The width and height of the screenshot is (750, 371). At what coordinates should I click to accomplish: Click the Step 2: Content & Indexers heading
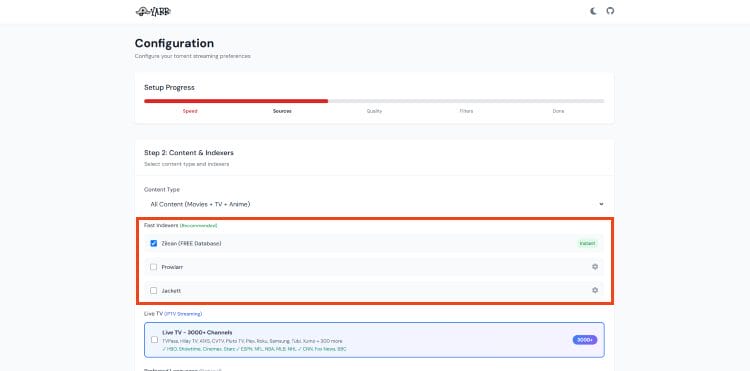189,153
